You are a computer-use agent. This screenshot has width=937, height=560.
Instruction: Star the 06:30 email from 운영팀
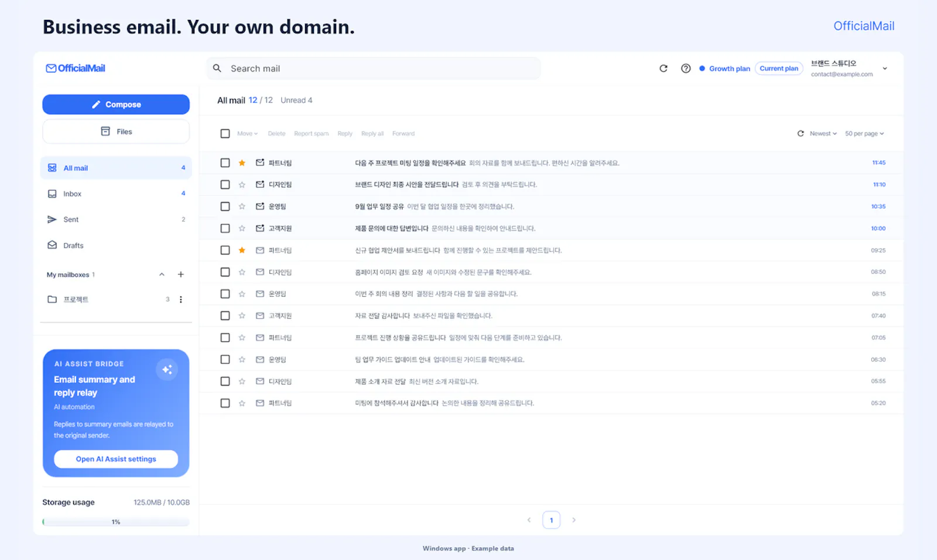(x=242, y=360)
